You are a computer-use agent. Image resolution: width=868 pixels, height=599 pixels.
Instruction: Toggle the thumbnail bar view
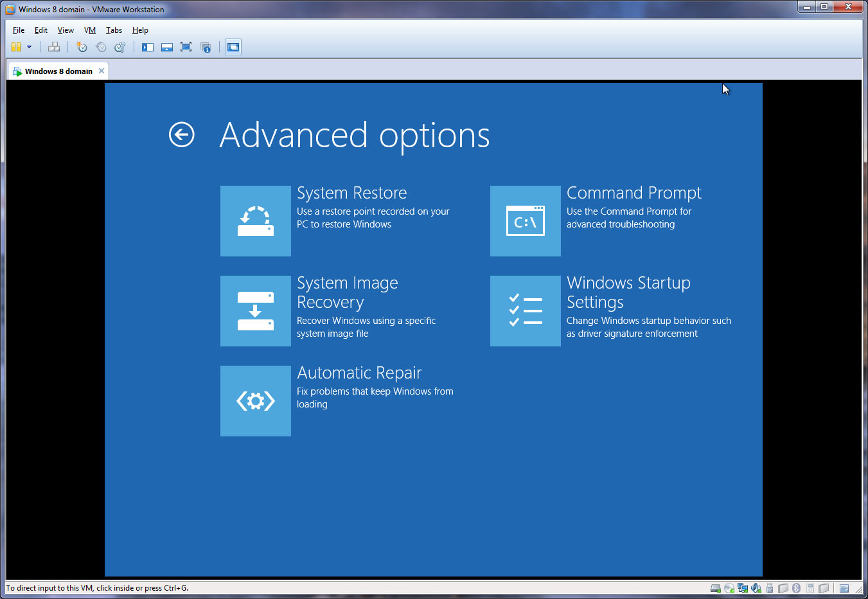tap(167, 47)
